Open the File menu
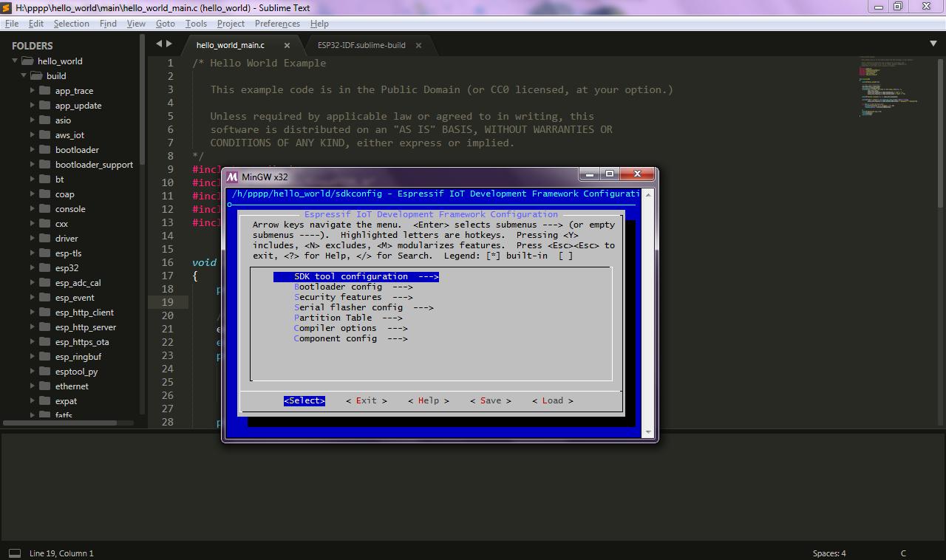 pyautogui.click(x=12, y=24)
